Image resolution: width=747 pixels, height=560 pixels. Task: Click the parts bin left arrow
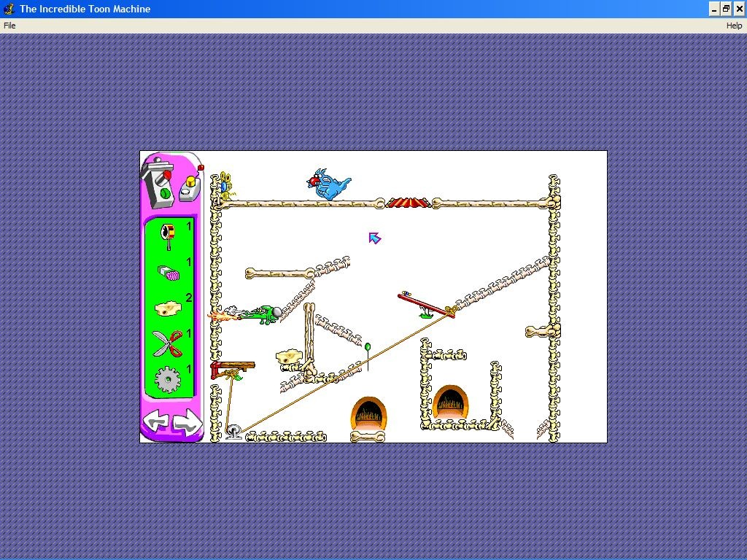(156, 421)
